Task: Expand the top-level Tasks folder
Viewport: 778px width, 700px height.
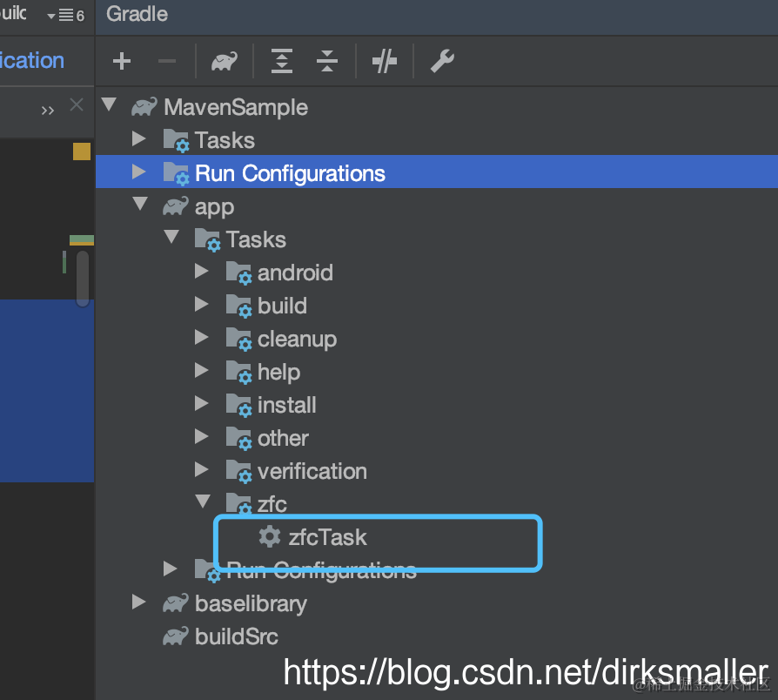Action: (x=139, y=138)
